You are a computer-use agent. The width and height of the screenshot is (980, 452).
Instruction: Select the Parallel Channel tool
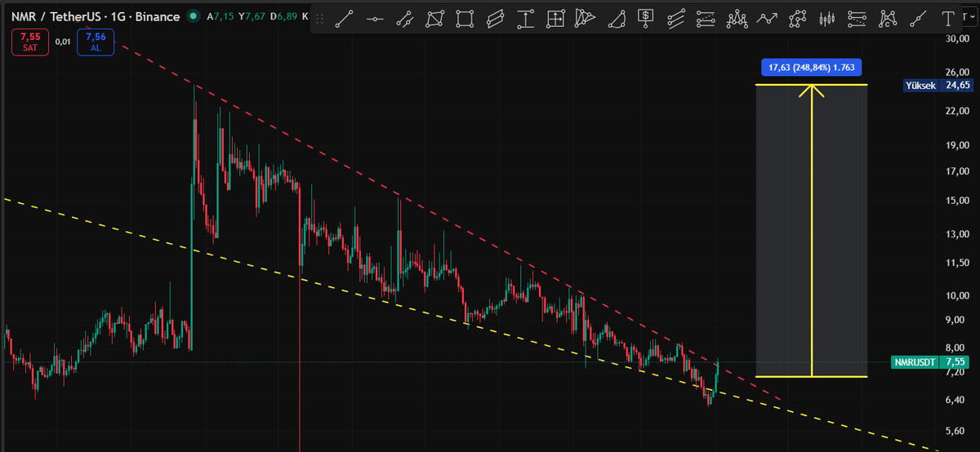[x=675, y=18]
